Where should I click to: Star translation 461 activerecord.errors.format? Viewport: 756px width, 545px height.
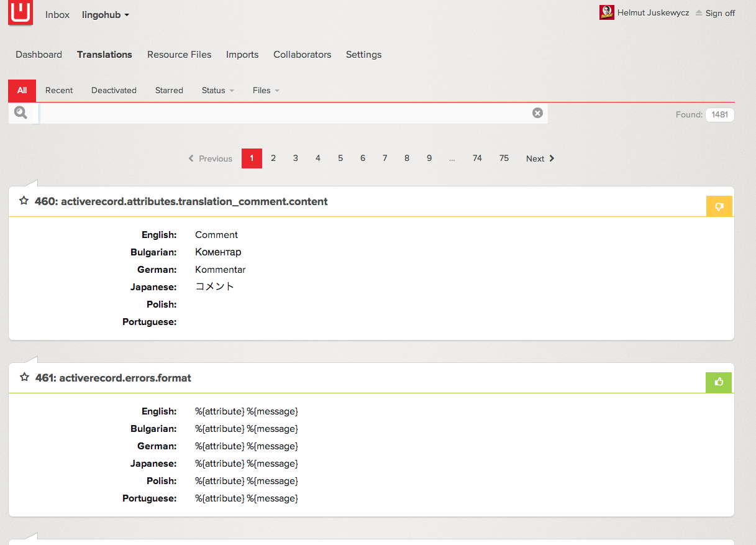[24, 377]
